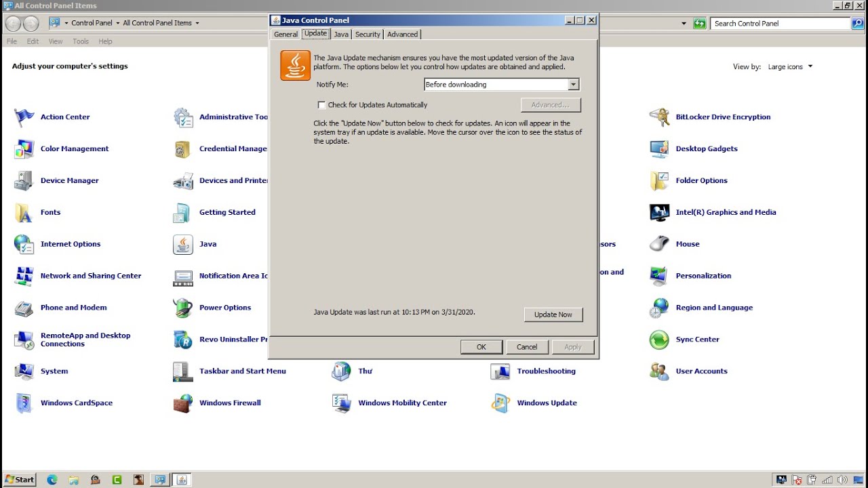Open User Accounts icon

[659, 371]
